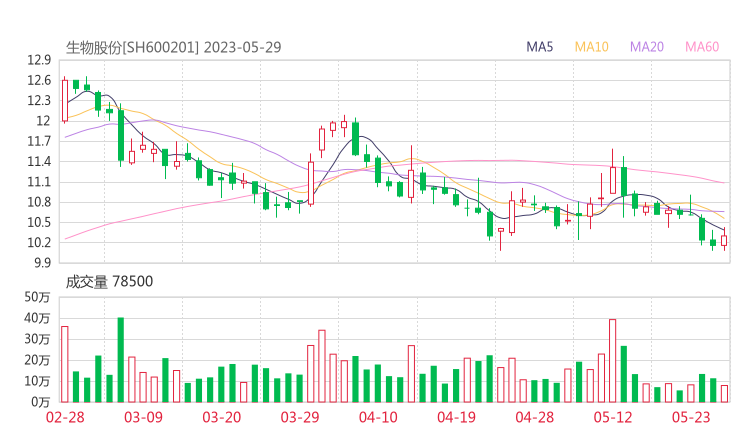740x440 pixels.
Task: Click the 11.7 price axis value
Action: 39,142
